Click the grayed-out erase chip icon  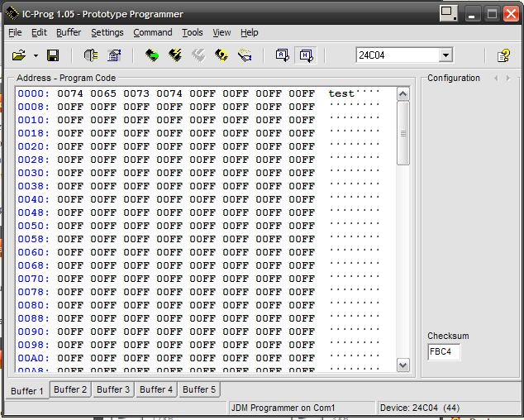pos(198,55)
